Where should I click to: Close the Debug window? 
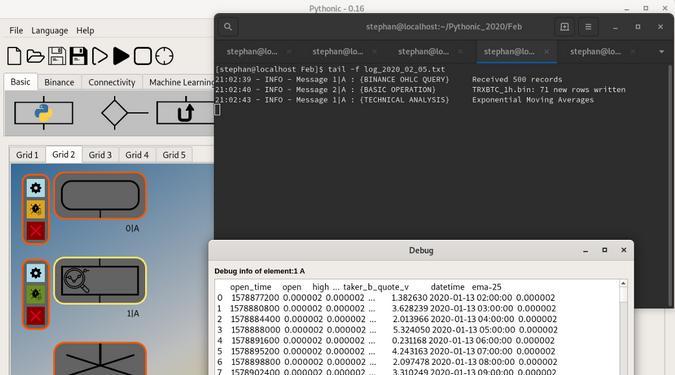[x=623, y=250]
